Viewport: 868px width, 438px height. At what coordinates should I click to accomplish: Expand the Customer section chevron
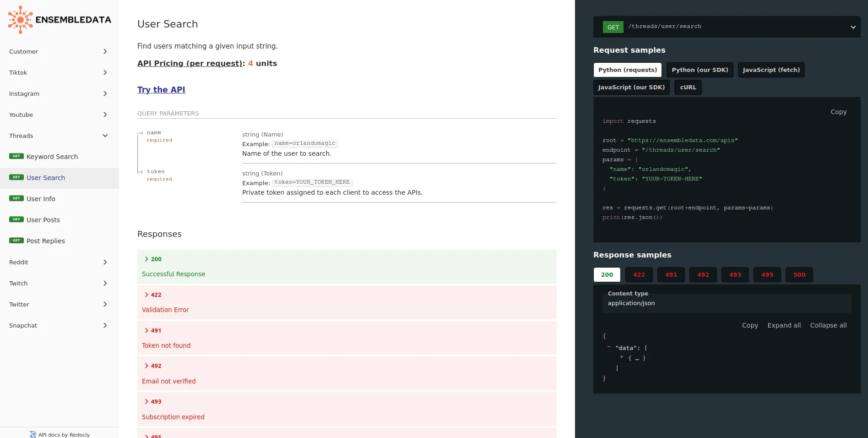(105, 51)
